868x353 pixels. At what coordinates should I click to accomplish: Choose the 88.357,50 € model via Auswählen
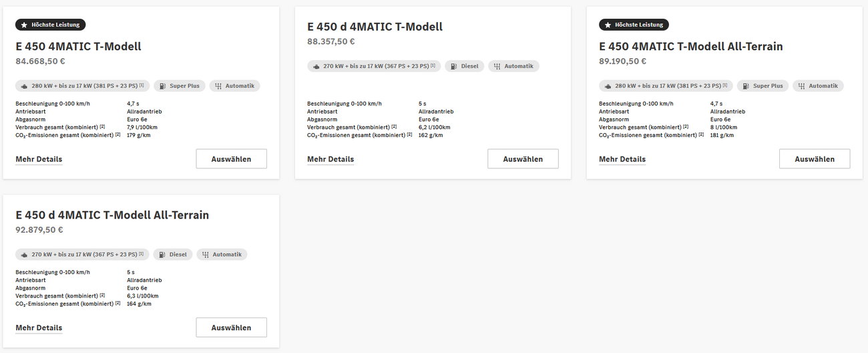pyautogui.click(x=523, y=159)
